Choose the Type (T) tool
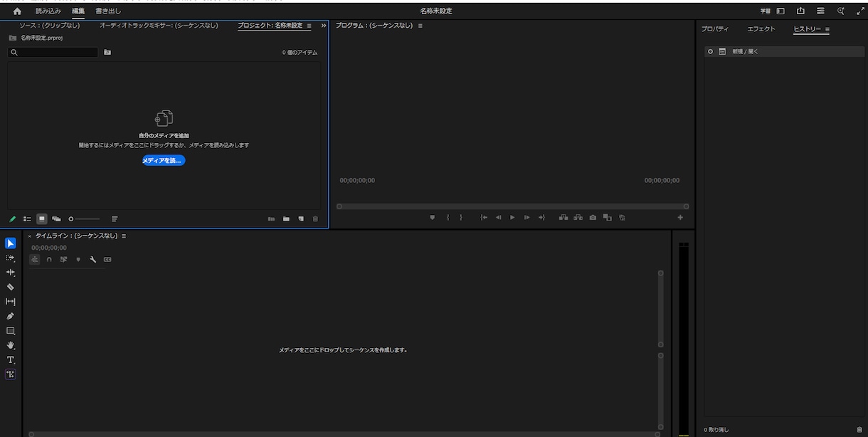 (x=10, y=360)
